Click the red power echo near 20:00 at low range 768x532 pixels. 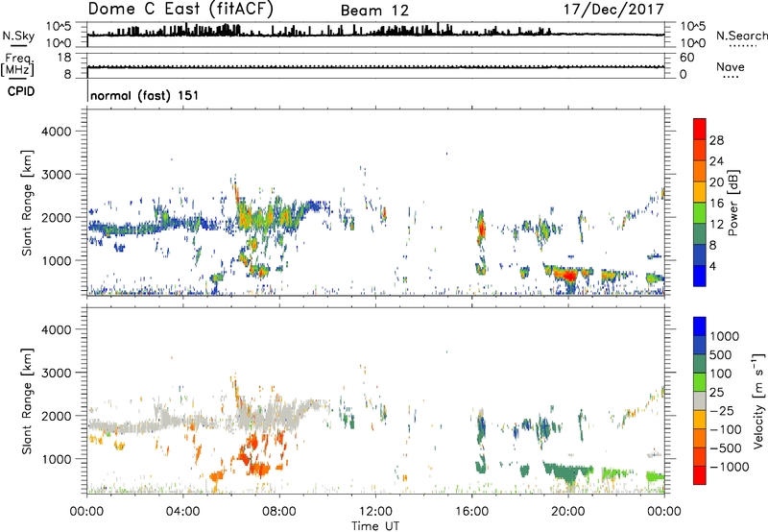(569, 276)
